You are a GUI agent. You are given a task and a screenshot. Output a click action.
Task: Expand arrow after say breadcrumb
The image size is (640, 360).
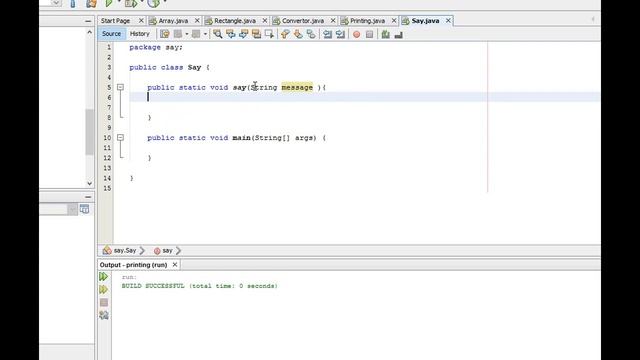(178, 251)
